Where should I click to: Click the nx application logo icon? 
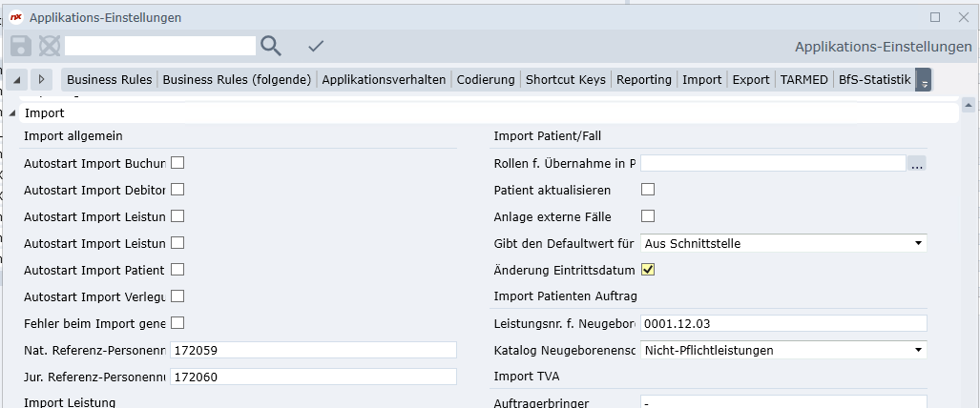click(x=15, y=16)
